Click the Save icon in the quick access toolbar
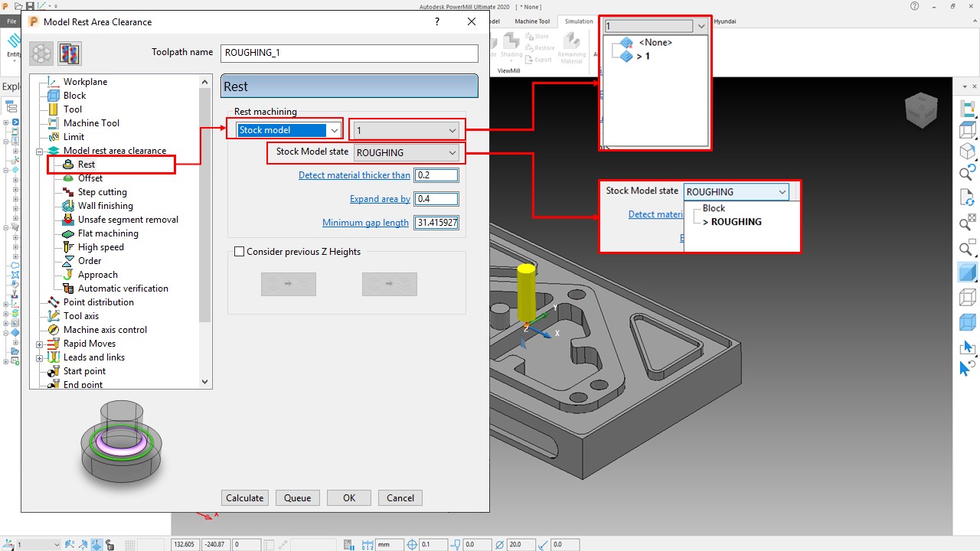Screen dimensions: 980x551 [x=30, y=6]
